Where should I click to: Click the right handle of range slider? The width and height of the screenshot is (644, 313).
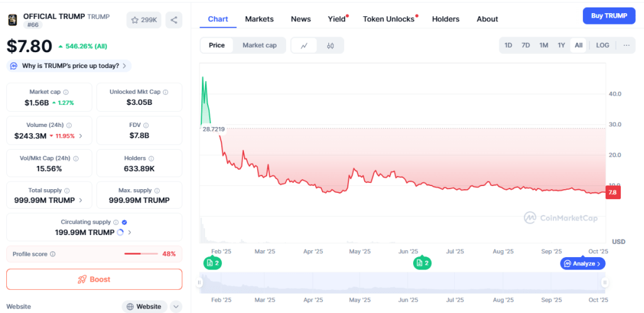click(x=604, y=283)
